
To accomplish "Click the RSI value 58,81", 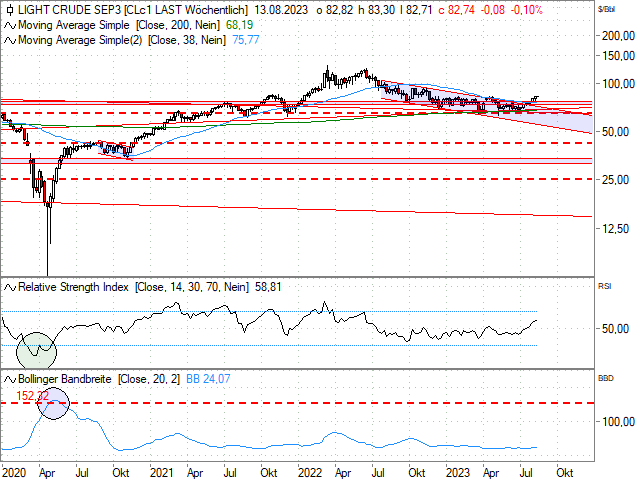I will point(268,287).
